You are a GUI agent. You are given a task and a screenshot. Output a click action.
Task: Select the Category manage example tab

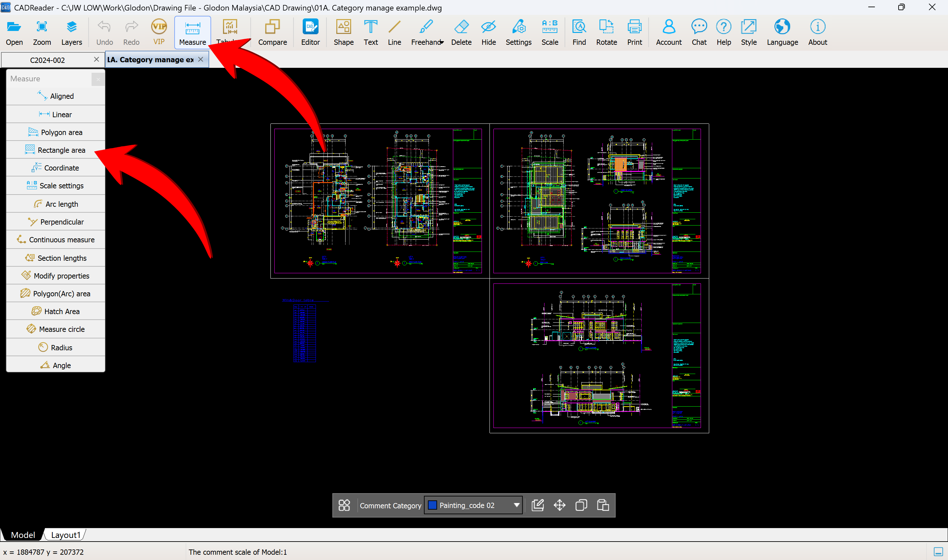tap(150, 60)
